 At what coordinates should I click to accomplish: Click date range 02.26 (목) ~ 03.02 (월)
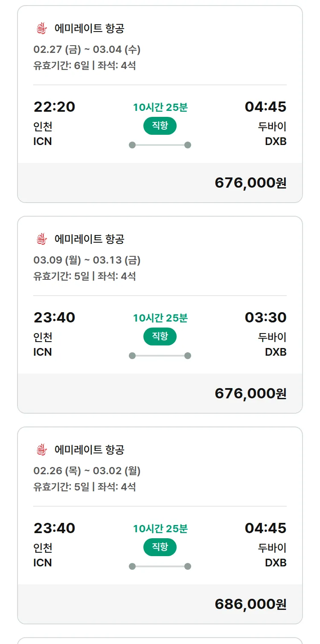pyautogui.click(x=87, y=471)
